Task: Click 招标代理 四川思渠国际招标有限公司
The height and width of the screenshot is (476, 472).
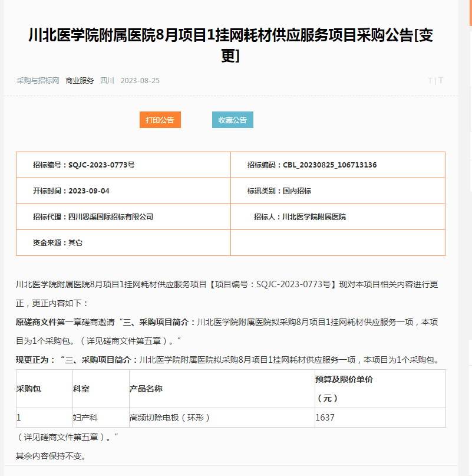Action: tap(124, 216)
